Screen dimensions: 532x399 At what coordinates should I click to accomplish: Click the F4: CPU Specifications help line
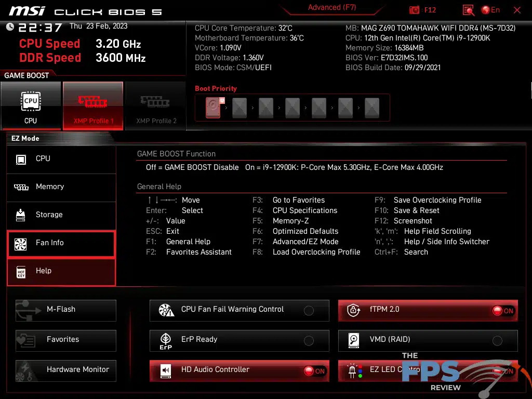coord(295,210)
